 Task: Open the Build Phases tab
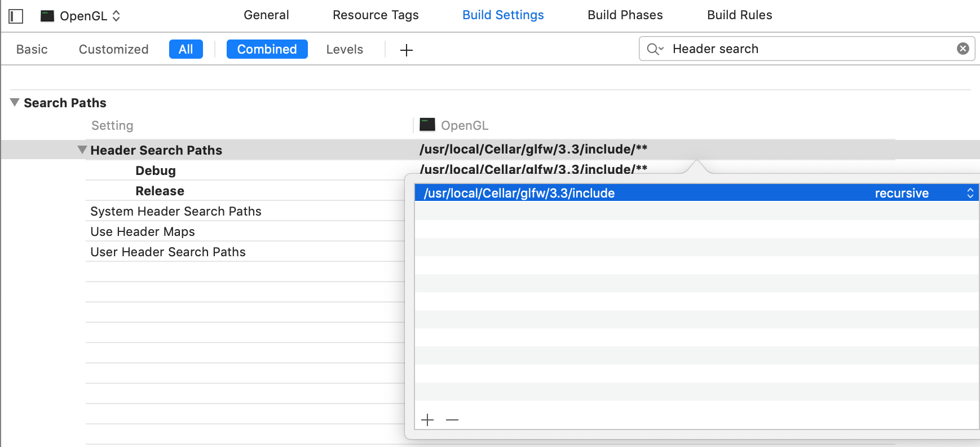pyautogui.click(x=625, y=15)
